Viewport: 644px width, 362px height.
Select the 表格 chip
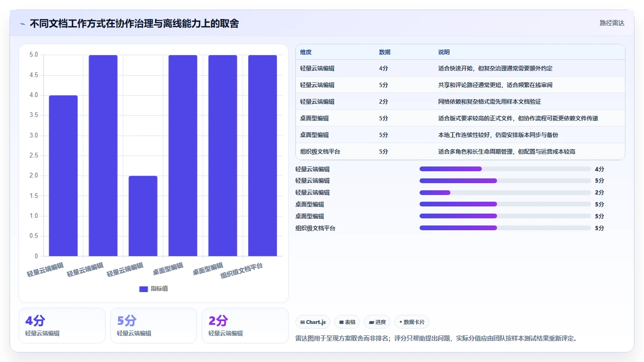pyautogui.click(x=347, y=322)
